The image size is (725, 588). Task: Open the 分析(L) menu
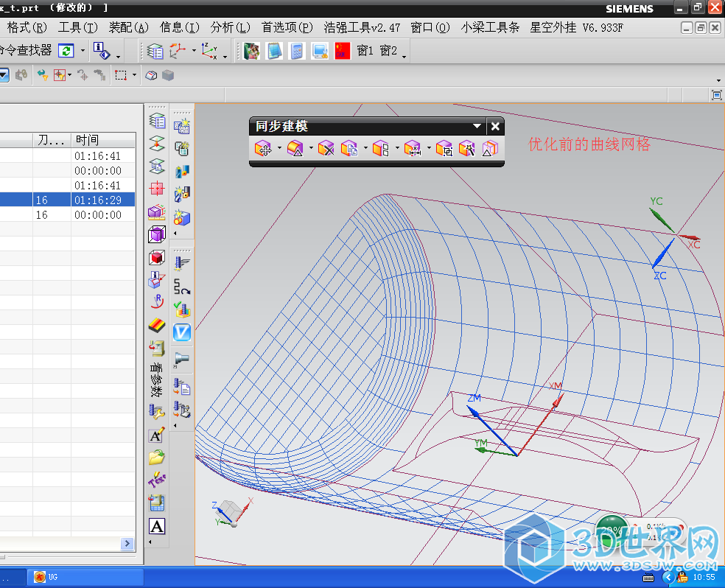[x=231, y=27]
